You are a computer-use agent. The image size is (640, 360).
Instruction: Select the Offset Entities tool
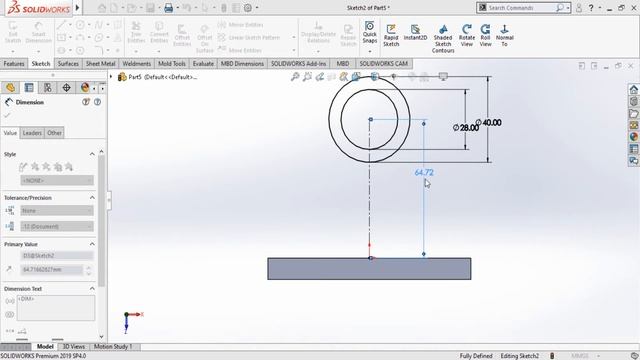[x=182, y=35]
